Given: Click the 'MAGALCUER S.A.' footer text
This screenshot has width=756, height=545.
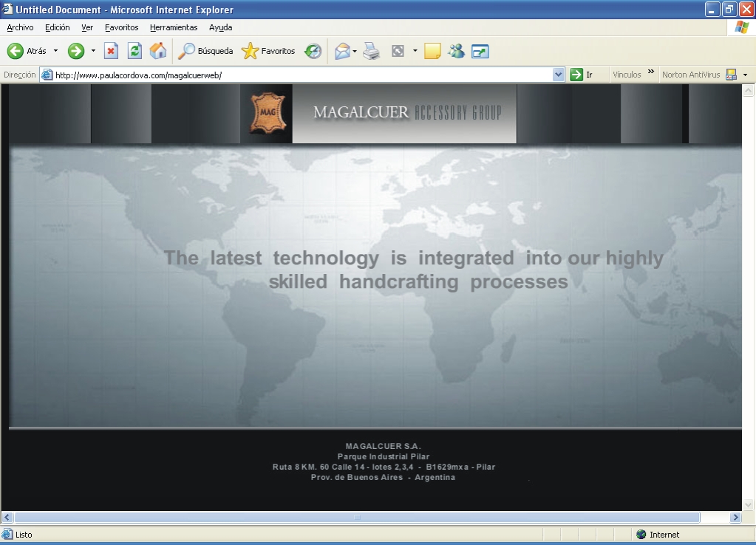Looking at the screenshot, I should (384, 446).
